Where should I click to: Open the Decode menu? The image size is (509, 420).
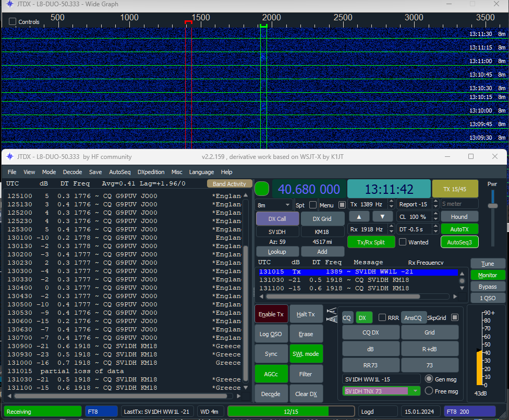coord(72,172)
